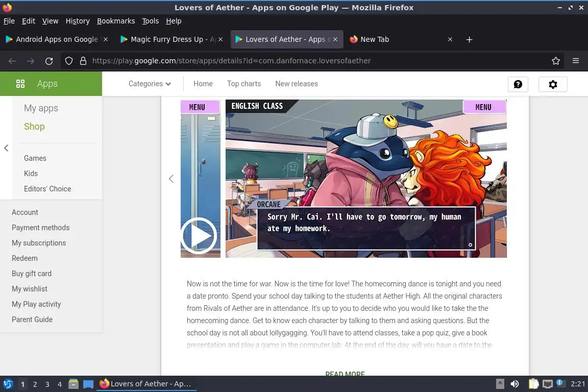The height and width of the screenshot is (392, 588).
Task: Open the Help menu
Action: 174,21
